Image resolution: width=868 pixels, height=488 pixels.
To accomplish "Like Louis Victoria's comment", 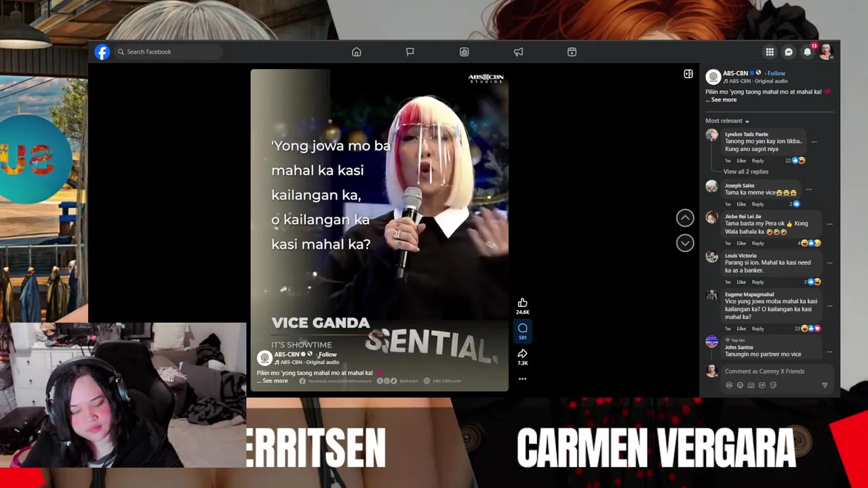I will (741, 282).
